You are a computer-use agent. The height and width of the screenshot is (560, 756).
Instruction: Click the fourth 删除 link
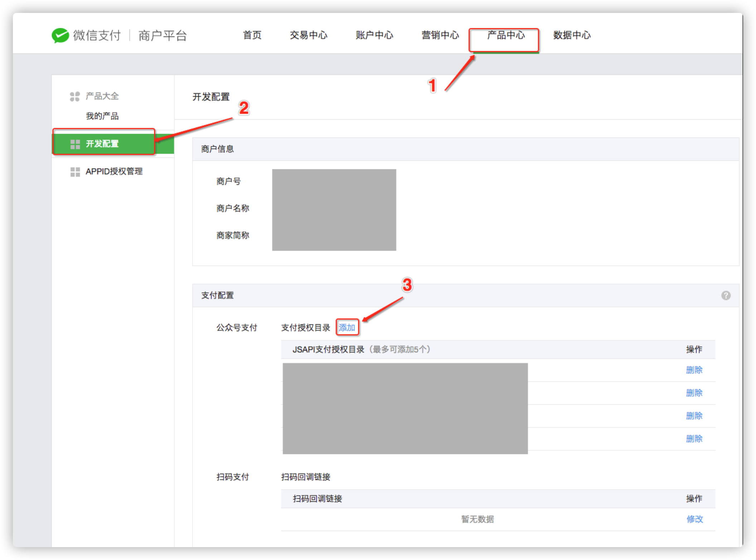click(694, 439)
